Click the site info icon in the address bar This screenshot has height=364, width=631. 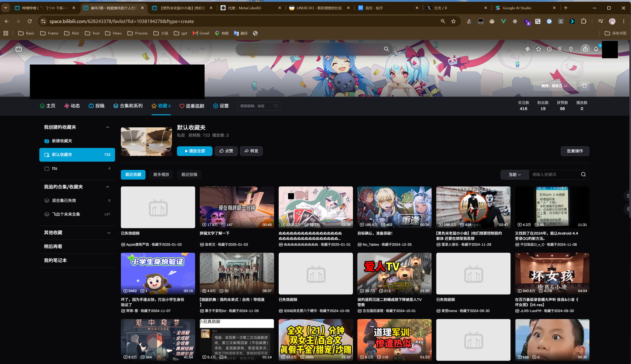point(43,21)
